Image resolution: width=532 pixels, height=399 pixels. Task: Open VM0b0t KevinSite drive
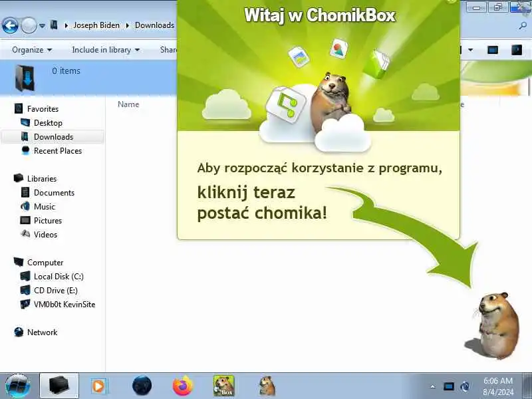tap(65, 305)
